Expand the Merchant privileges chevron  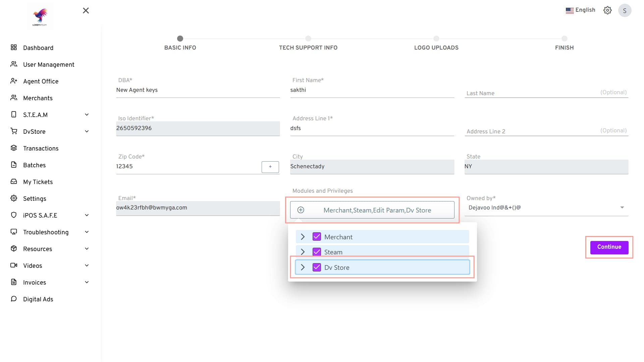(x=303, y=237)
